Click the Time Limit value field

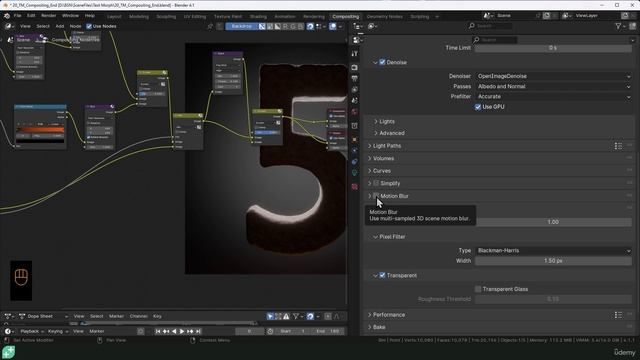553,48
